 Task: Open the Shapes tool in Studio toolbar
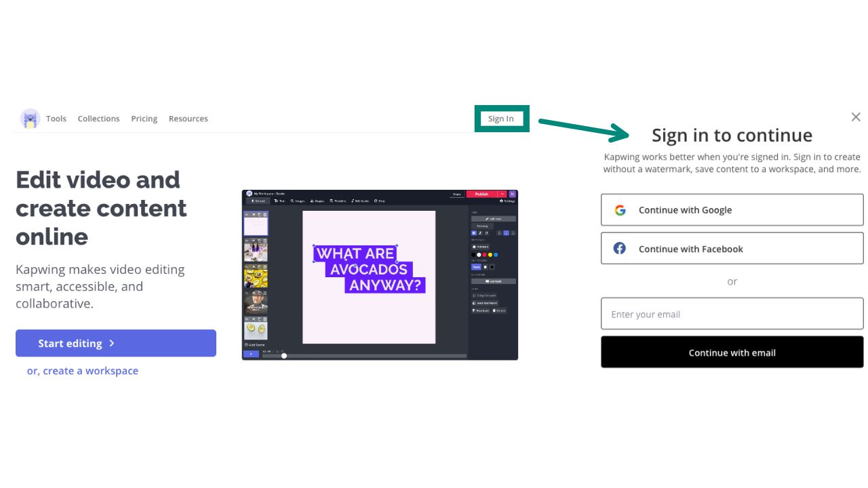(x=317, y=201)
